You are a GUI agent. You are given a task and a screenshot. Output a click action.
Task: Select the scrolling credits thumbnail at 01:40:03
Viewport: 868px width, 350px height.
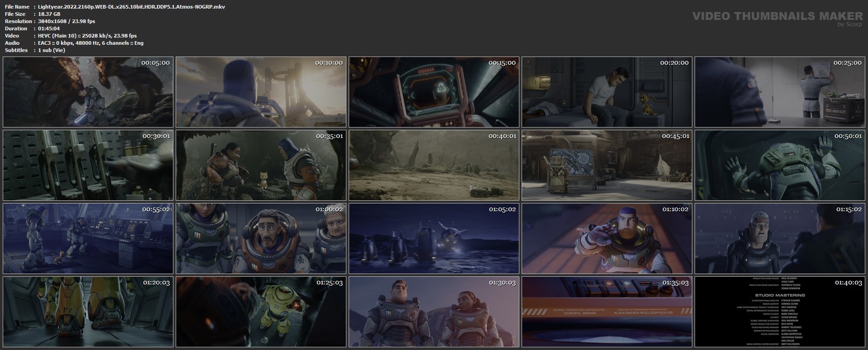click(780, 312)
